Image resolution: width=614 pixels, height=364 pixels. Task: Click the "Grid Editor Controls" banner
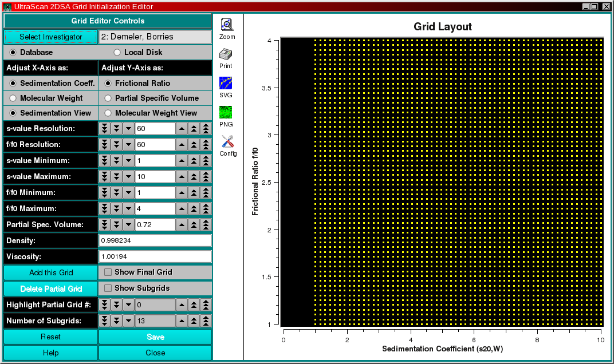click(108, 21)
